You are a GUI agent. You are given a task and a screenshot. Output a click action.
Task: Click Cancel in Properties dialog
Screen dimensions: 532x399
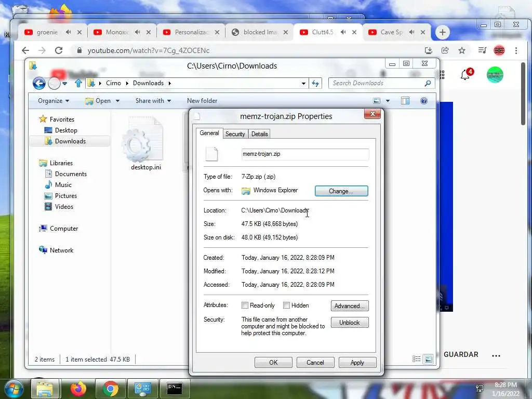(x=315, y=362)
